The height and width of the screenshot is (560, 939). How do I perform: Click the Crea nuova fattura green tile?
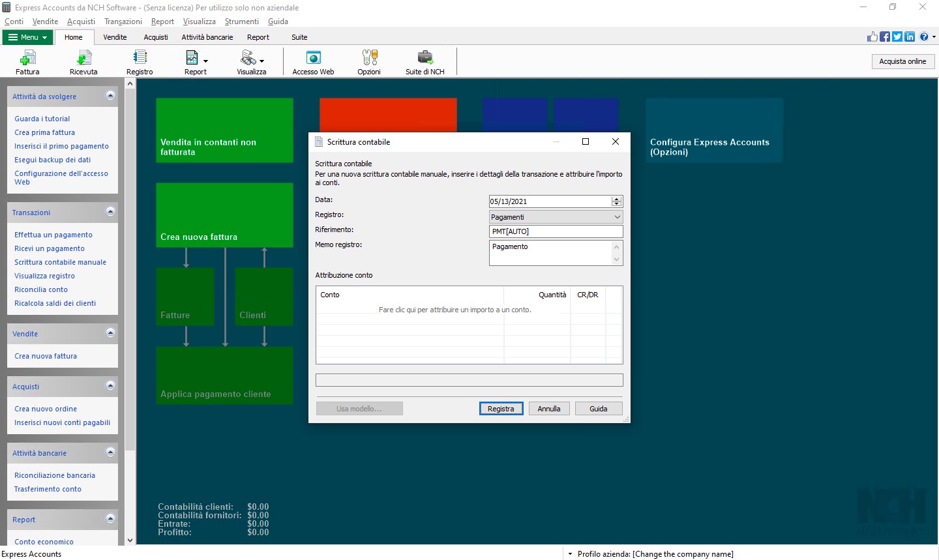click(224, 215)
